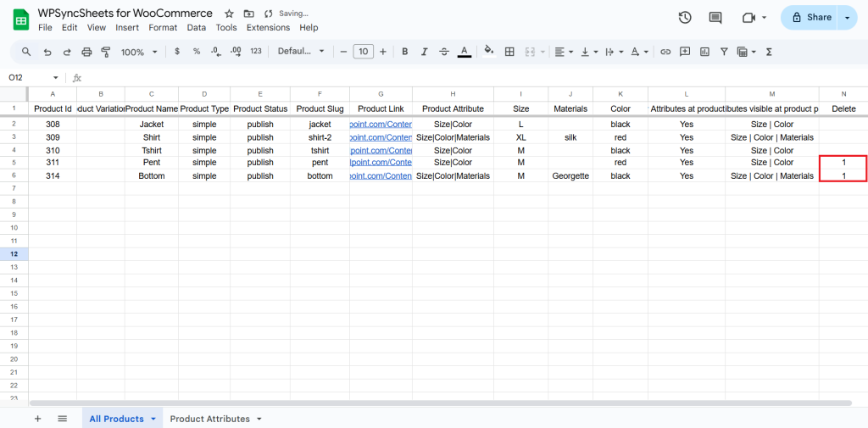Open more number formats 123
Screen dimensions: 868x428
tap(256, 52)
